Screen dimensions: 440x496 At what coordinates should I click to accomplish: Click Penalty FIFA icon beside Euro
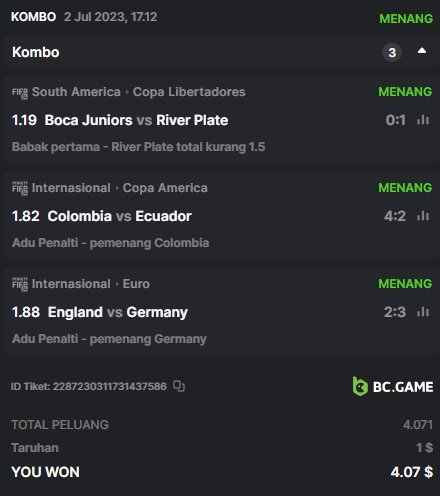click(x=20, y=284)
